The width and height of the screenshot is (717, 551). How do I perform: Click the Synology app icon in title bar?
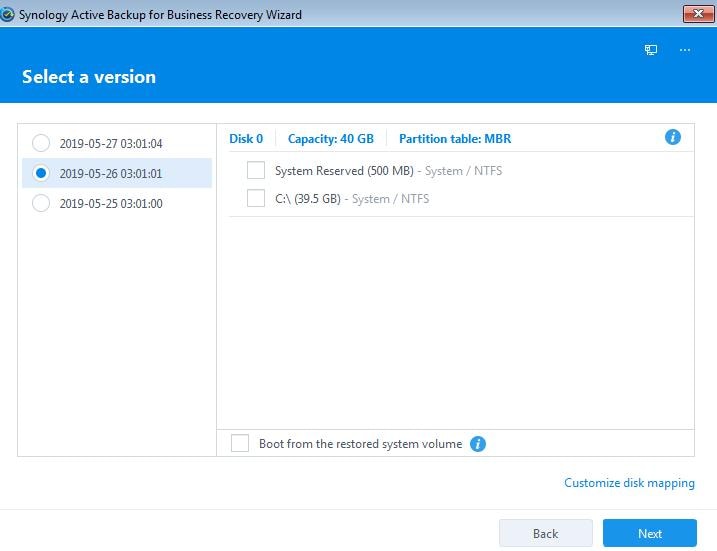(x=7, y=15)
